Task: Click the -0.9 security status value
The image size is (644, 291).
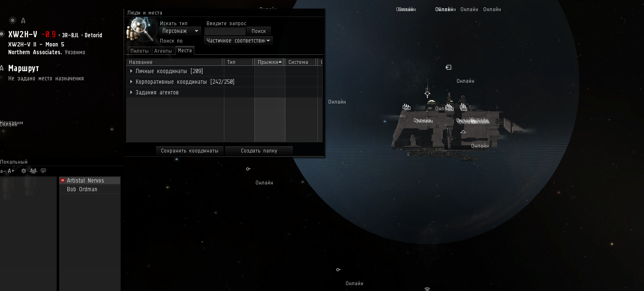Action: [x=48, y=34]
